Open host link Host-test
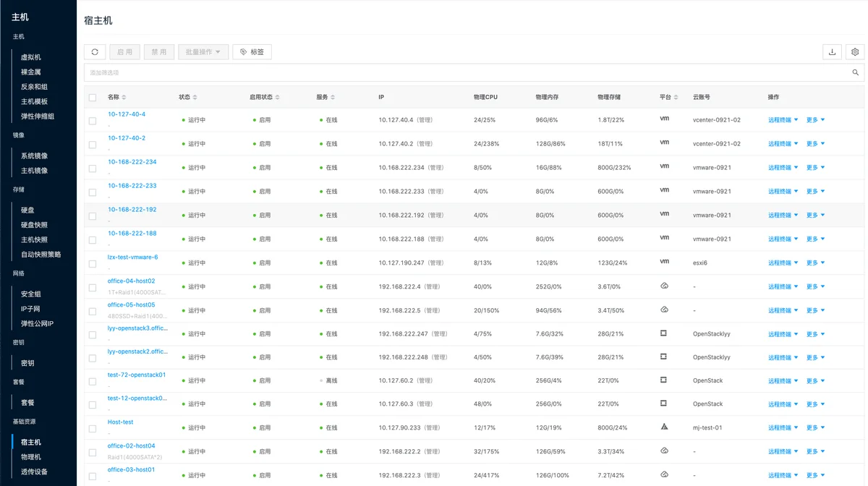 (x=121, y=422)
